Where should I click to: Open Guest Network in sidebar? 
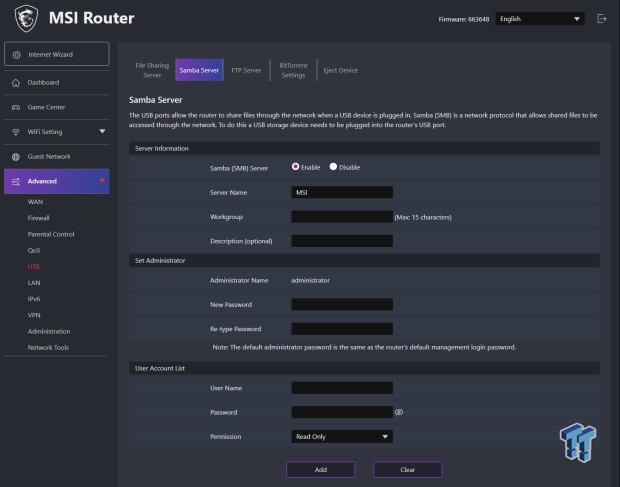[57, 157]
